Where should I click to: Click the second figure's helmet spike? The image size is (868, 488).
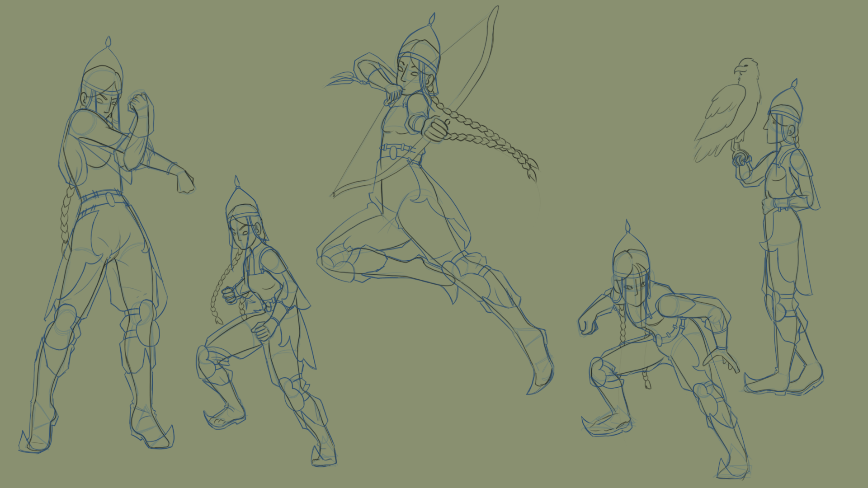coord(236,182)
